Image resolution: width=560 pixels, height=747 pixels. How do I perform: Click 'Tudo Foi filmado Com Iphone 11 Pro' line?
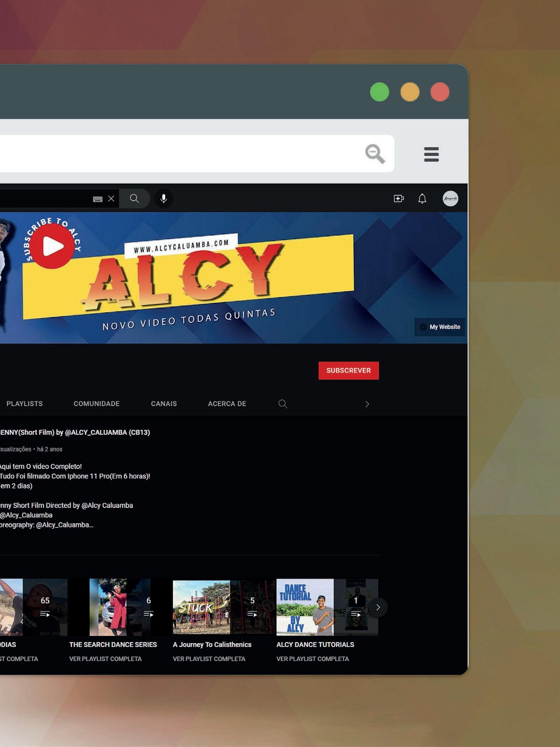tap(75, 476)
